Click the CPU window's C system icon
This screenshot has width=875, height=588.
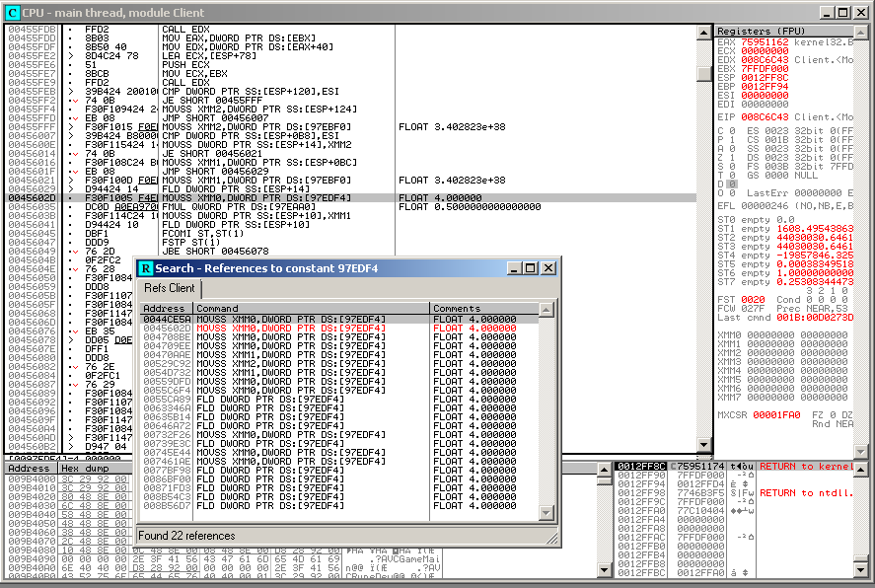(12, 12)
